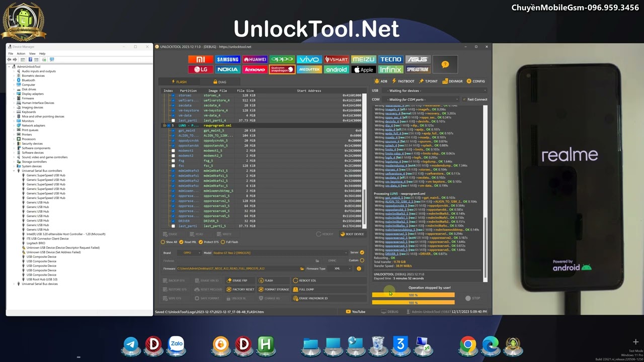Screen dimensions: 644x362
Task: Open the COM ports dropdown
Action: point(422,99)
